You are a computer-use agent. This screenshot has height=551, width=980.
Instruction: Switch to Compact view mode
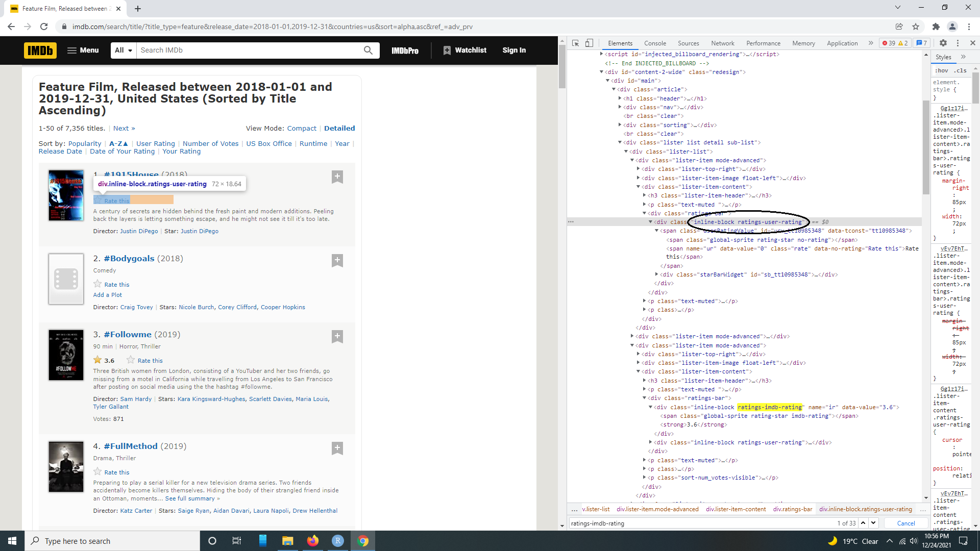pos(302,129)
